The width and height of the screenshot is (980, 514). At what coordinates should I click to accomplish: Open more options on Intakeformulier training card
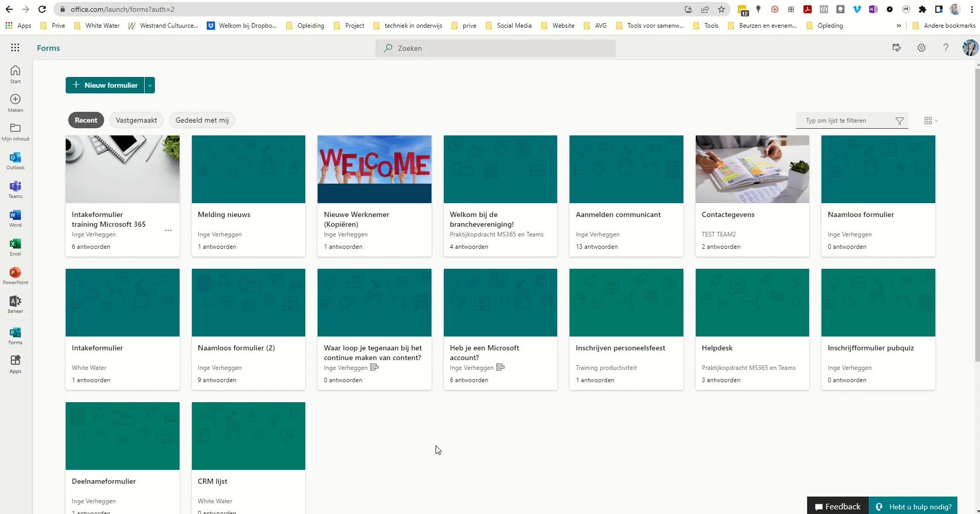168,230
